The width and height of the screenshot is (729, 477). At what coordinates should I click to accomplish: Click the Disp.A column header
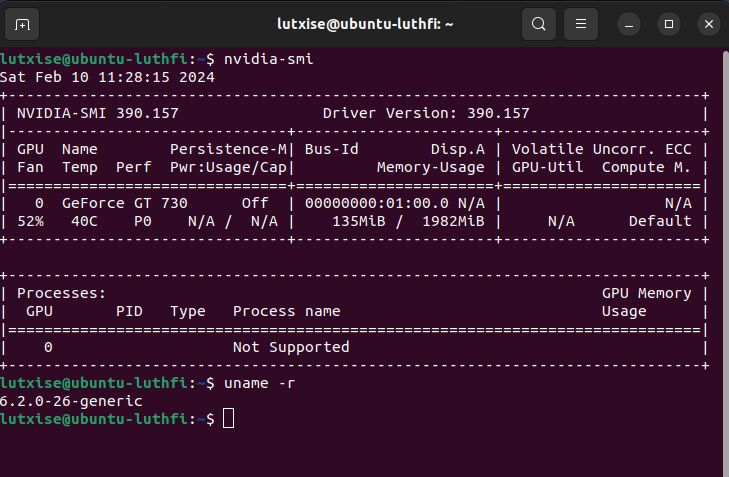(457, 149)
